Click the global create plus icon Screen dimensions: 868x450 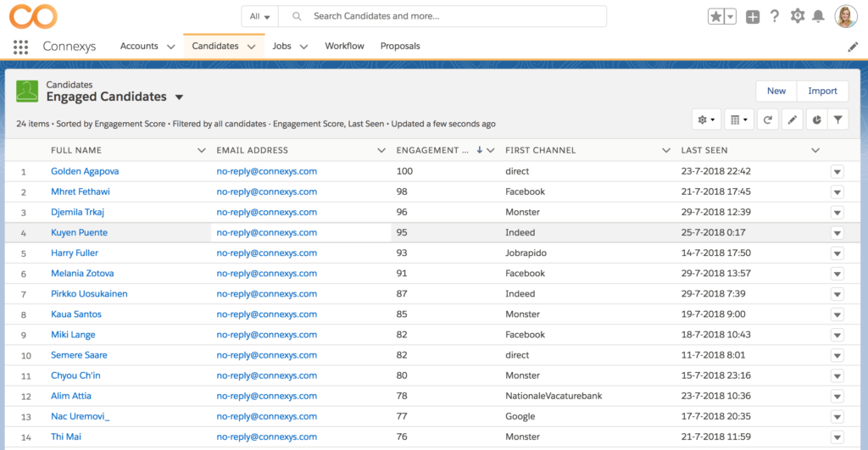(x=753, y=17)
